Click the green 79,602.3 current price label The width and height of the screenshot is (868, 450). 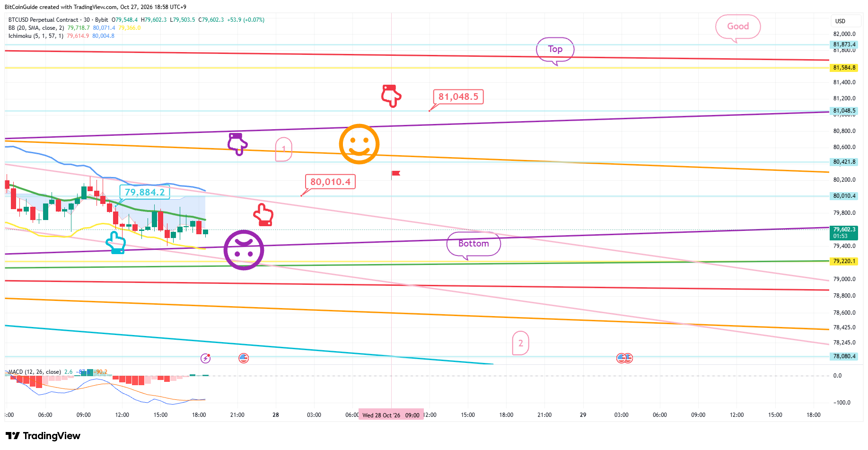coord(844,233)
